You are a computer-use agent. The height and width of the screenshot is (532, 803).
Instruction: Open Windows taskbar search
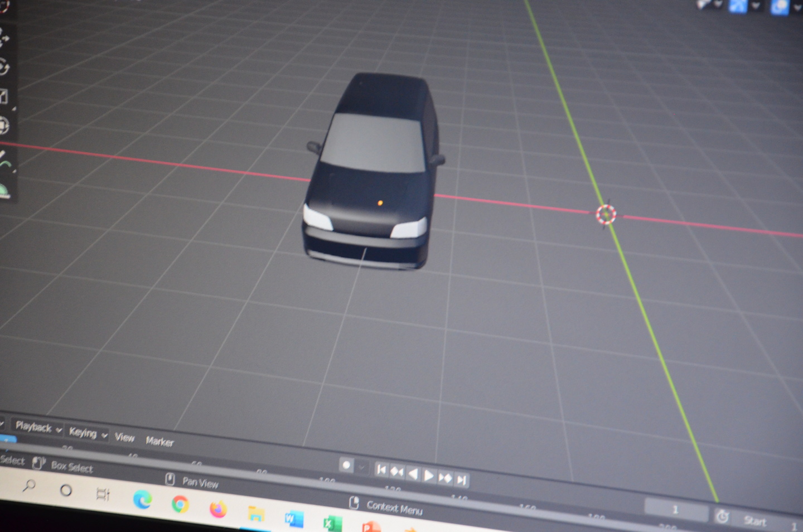coord(29,486)
